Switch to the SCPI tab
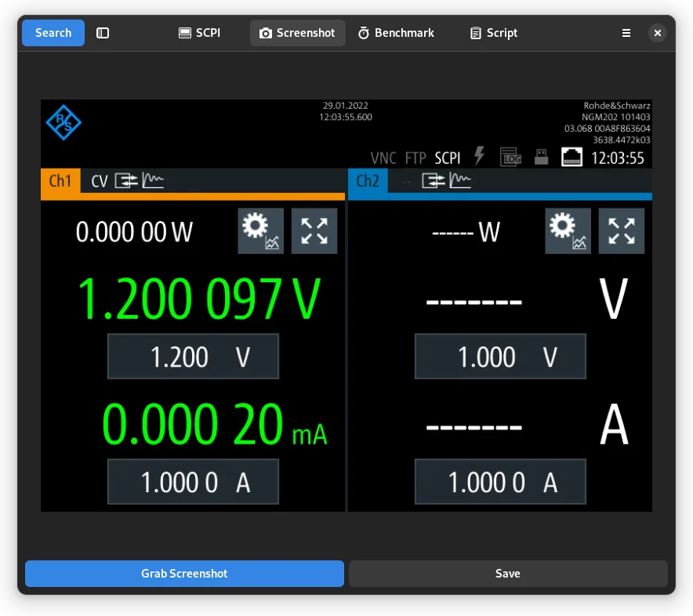This screenshot has height=616, width=693. [200, 33]
